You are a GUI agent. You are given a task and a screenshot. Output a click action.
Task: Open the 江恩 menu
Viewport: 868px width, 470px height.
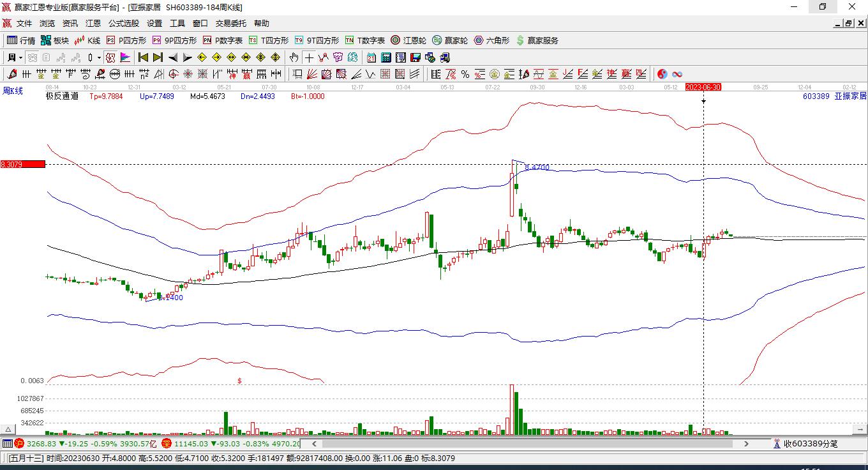click(93, 24)
